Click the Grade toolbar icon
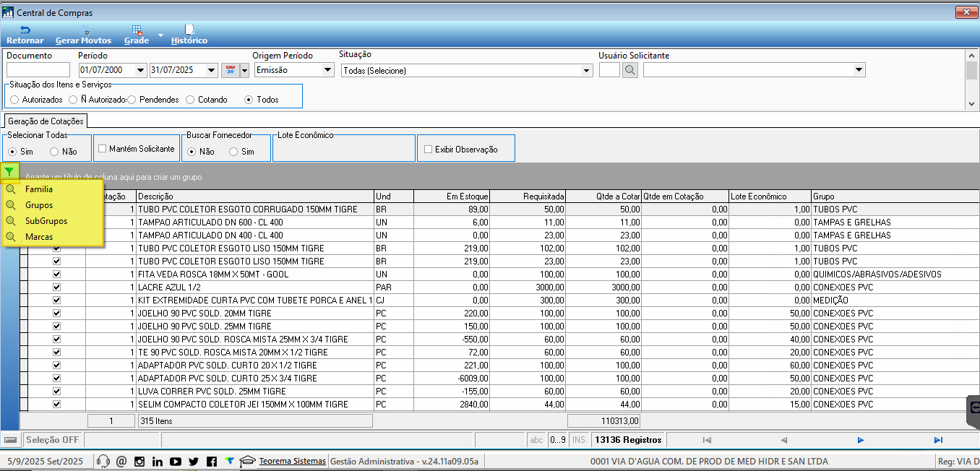 pyautogui.click(x=137, y=30)
